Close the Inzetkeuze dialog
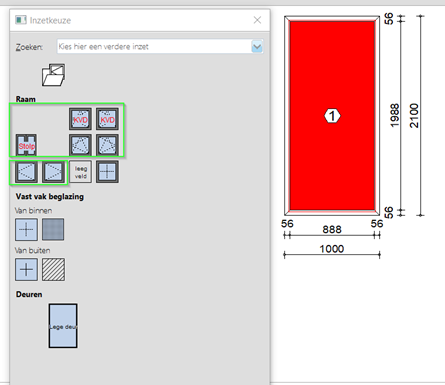The height and width of the screenshot is (385, 445). tap(257, 20)
